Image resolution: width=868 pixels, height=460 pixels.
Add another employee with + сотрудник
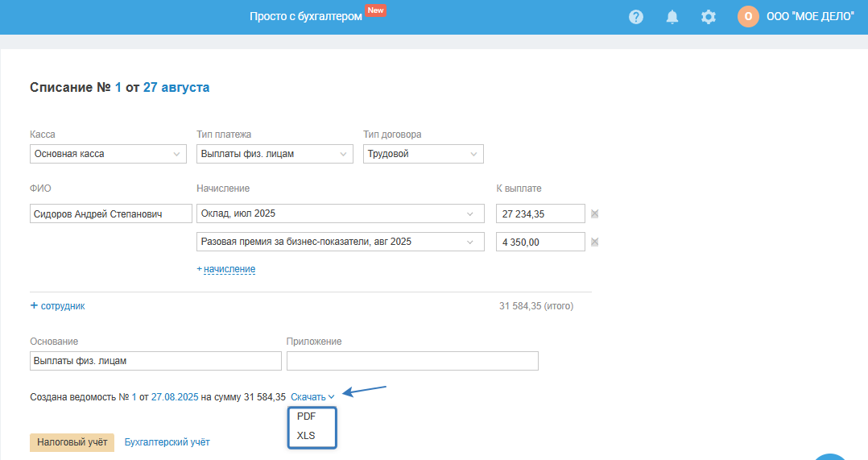[x=57, y=306]
